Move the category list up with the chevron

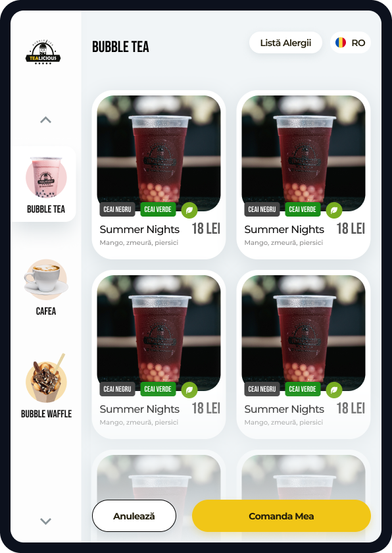(x=46, y=120)
